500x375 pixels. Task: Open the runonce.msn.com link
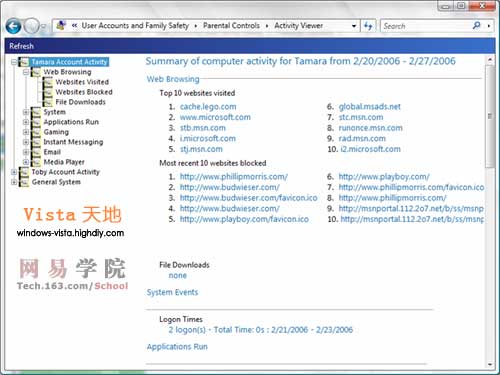(371, 128)
